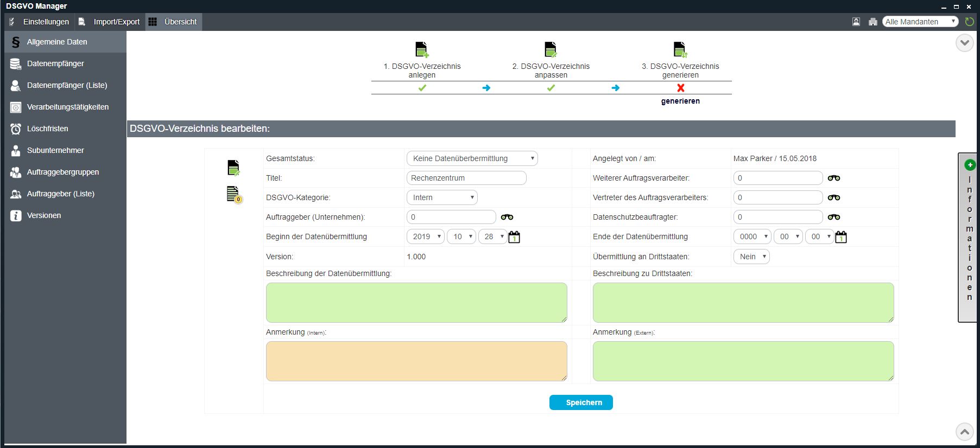The image size is (980, 448).
Task: Click the green refresh icon in top bar
Action: [969, 22]
